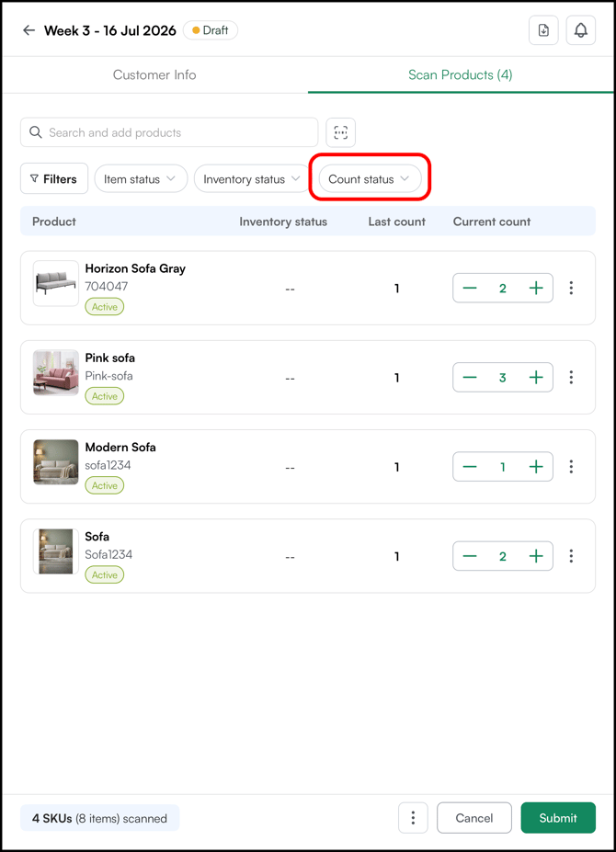The width and height of the screenshot is (616, 852).
Task: Focus the Search and add products field
Action: (x=169, y=132)
